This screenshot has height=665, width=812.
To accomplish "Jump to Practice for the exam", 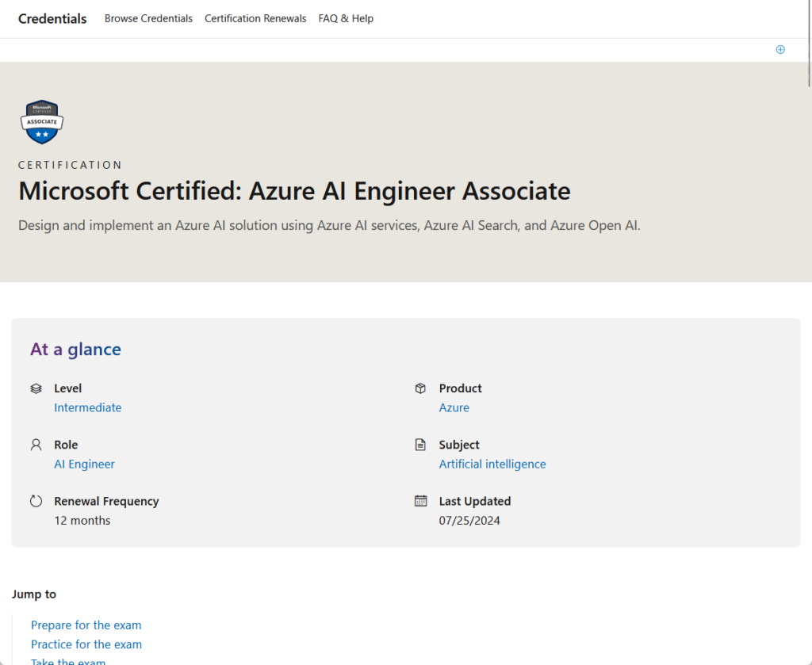I will click(x=86, y=644).
